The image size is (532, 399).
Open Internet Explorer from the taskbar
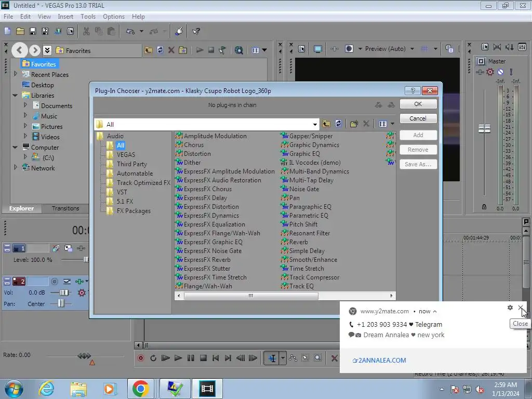46,389
